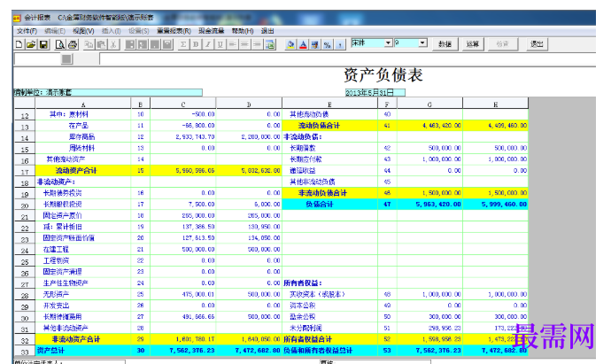611x364 pixels.
Task: Click the Excel export icon
Action: [270, 44]
